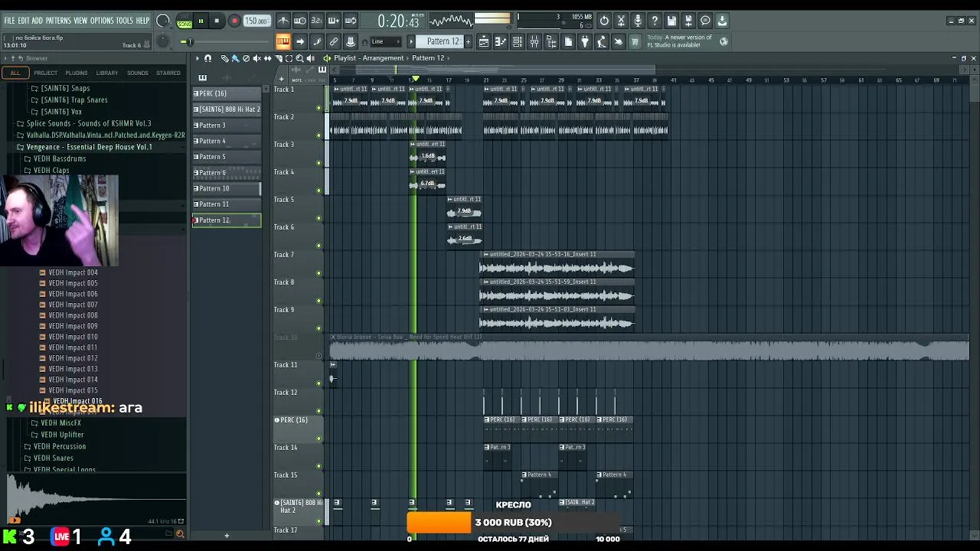Select the Mute tool in Playlist
Viewport: 980px width, 551px height.
coord(256,58)
